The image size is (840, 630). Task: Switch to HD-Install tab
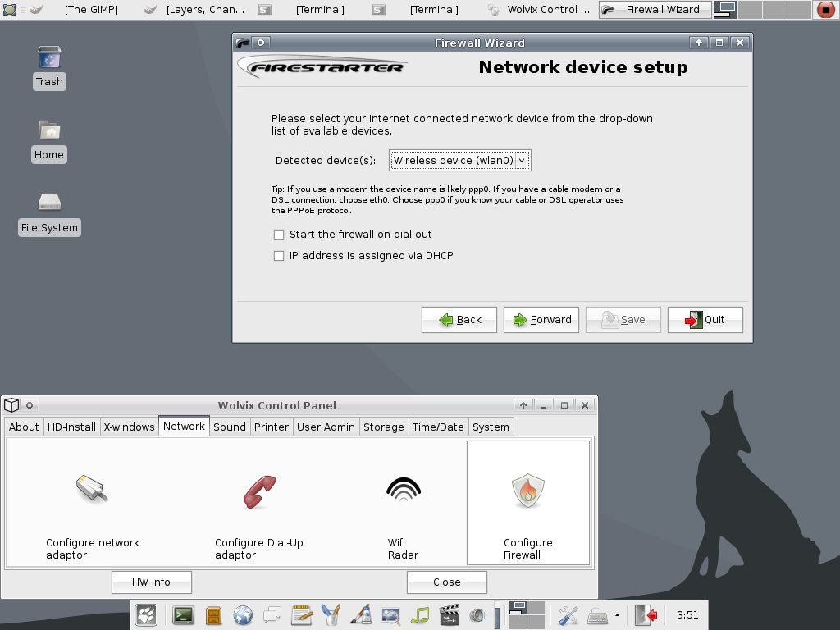click(71, 427)
